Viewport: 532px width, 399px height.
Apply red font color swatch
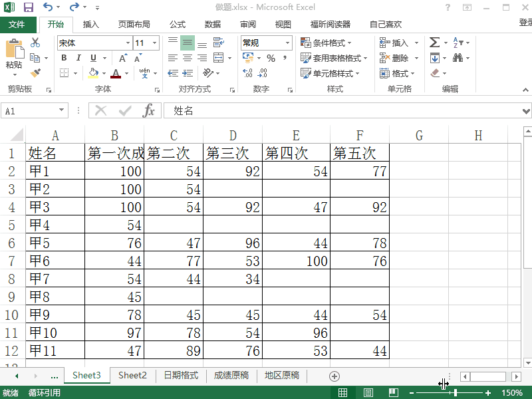click(x=116, y=73)
